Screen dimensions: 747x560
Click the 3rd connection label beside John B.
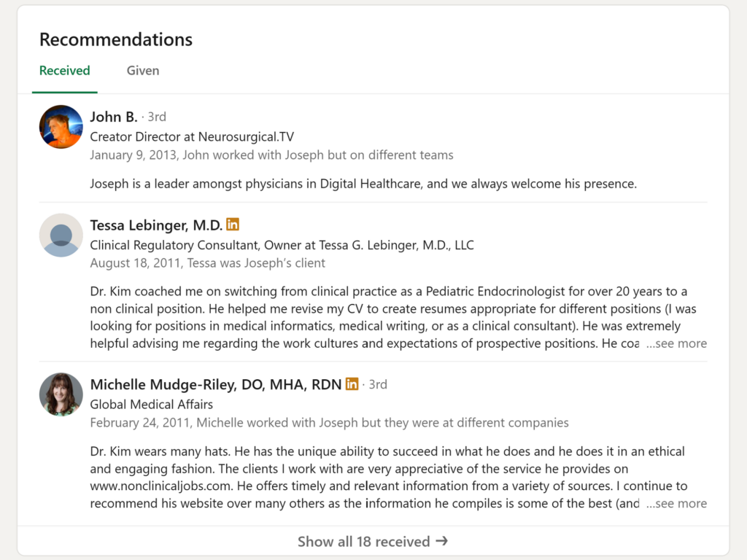pyautogui.click(x=158, y=117)
